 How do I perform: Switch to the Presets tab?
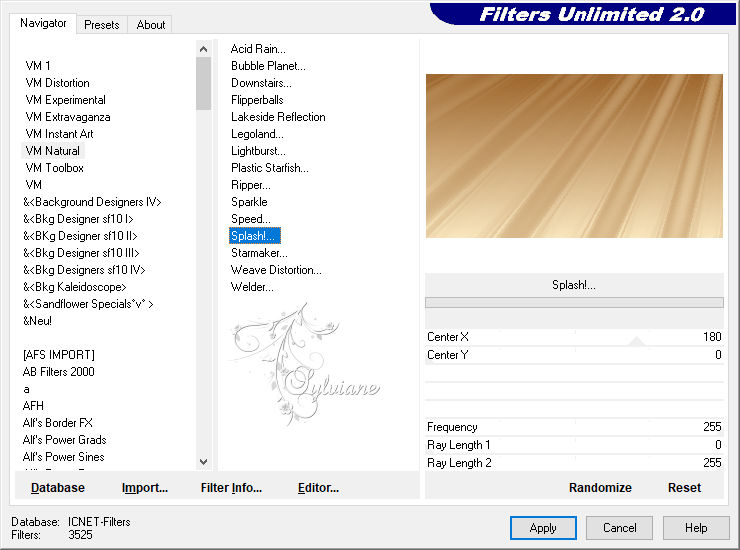coord(101,25)
